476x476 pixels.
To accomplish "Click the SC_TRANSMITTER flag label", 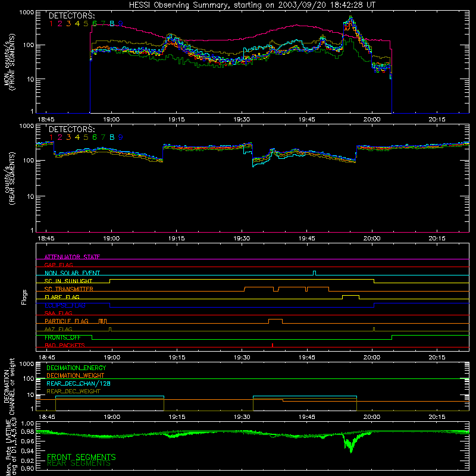I will click(68, 289).
